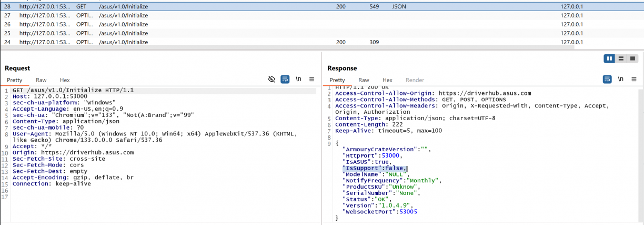644x225 pixels.
Task: Toggle word wrap icon in Response panel
Action: [x=607, y=80]
